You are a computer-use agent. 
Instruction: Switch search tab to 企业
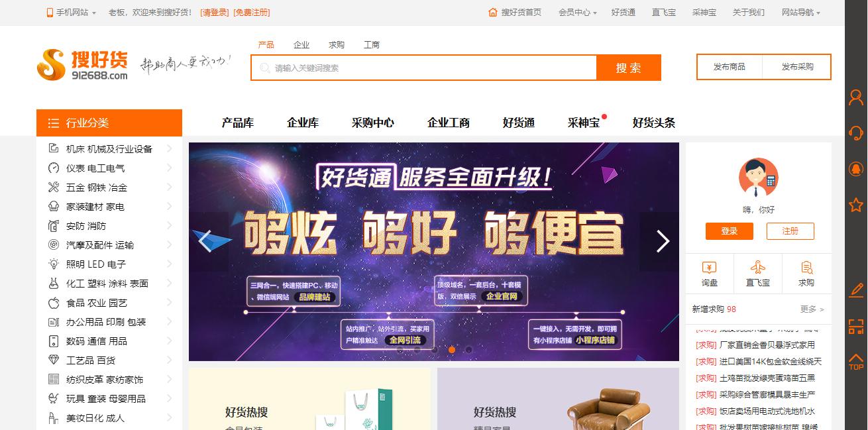tap(301, 44)
